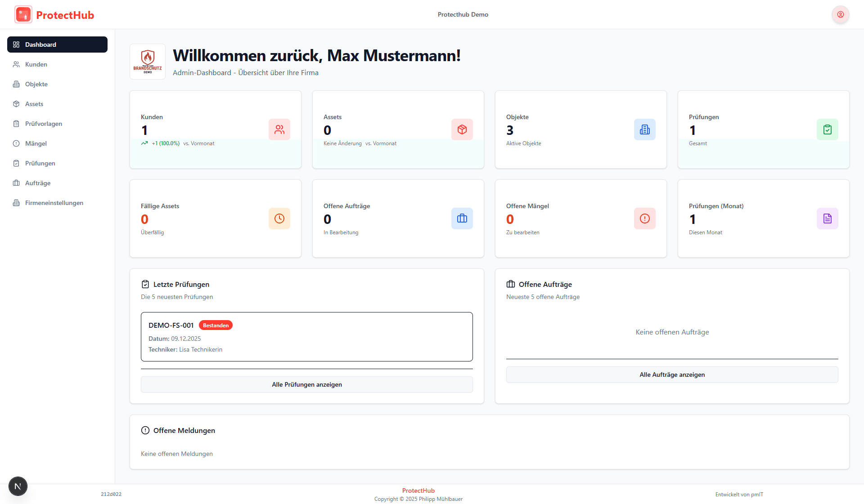Click the Objekte card building icon
This screenshot has width=864, height=504.
(645, 129)
